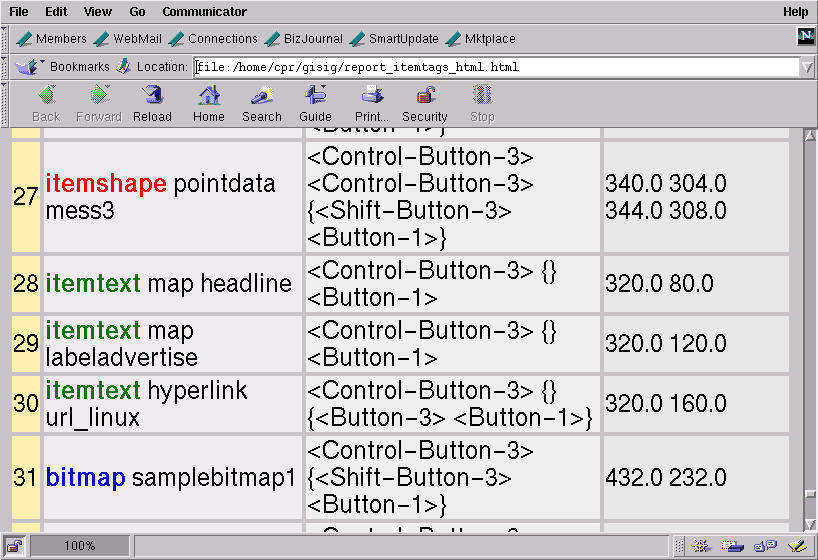
Task: Click the Bookmarks label
Action: point(80,67)
